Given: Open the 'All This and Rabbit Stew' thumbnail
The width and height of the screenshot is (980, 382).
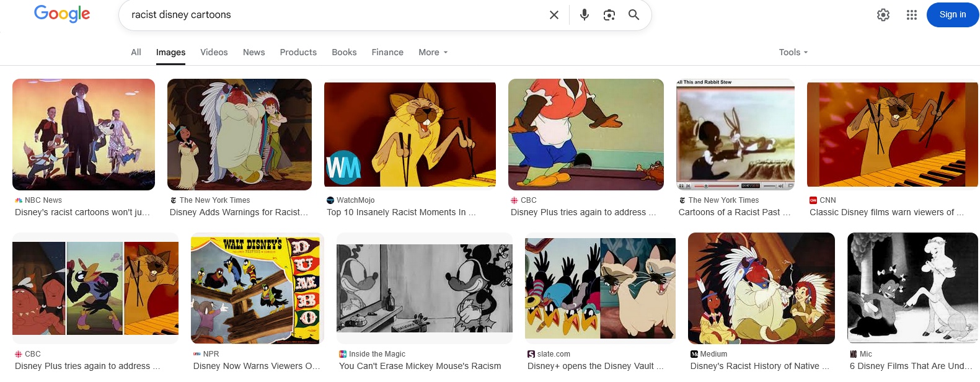Looking at the screenshot, I should click(735, 134).
